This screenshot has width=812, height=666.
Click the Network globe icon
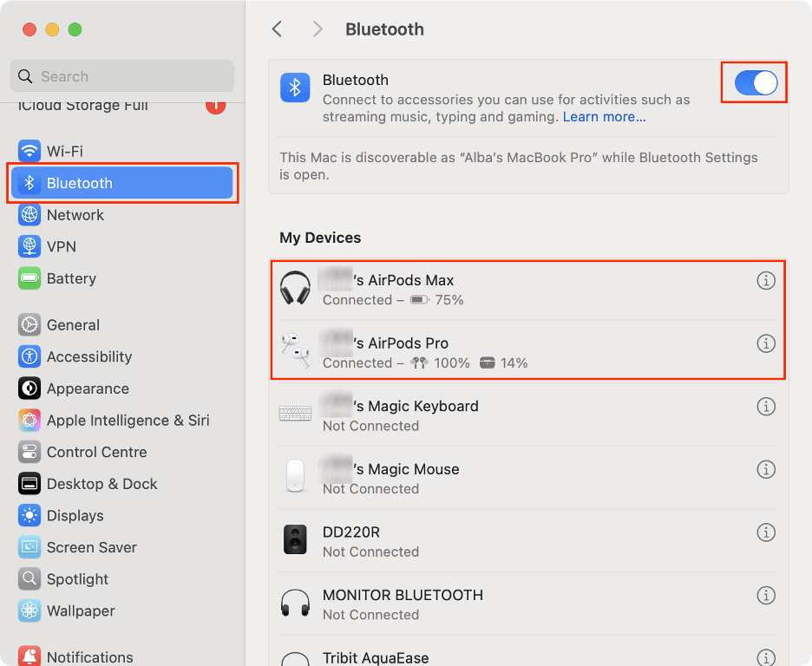(x=29, y=215)
